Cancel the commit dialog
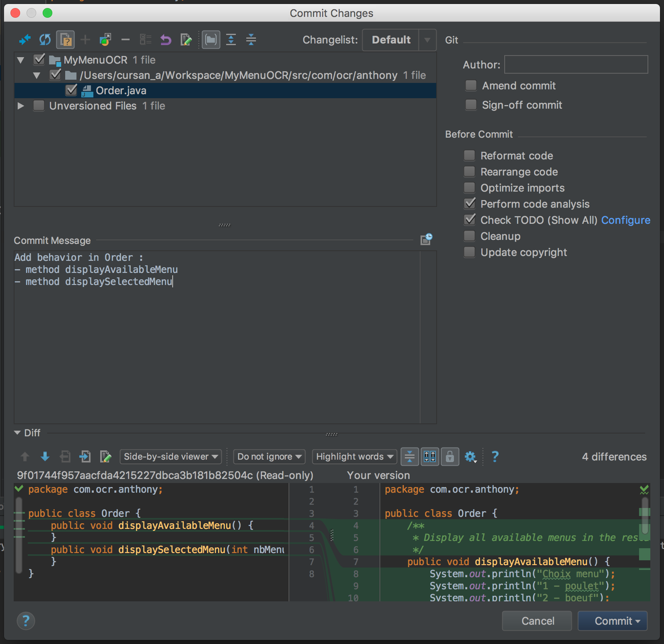Image resolution: width=664 pixels, height=644 pixels. point(537,621)
